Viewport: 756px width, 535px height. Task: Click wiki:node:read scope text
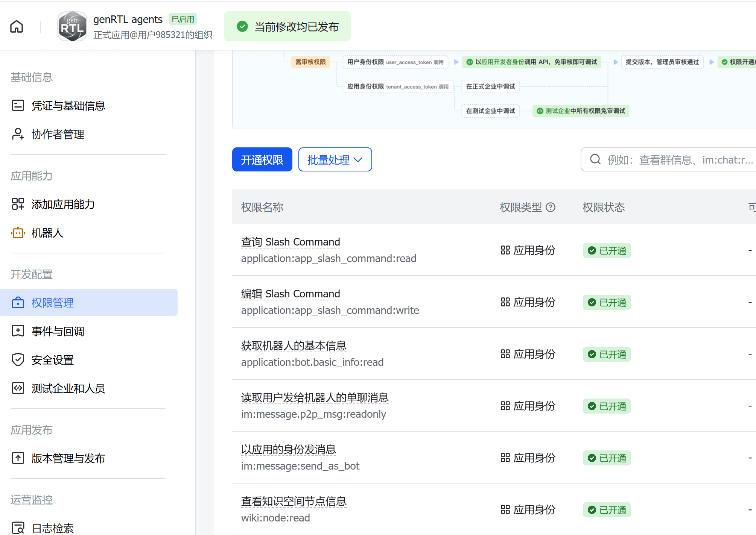click(x=275, y=518)
